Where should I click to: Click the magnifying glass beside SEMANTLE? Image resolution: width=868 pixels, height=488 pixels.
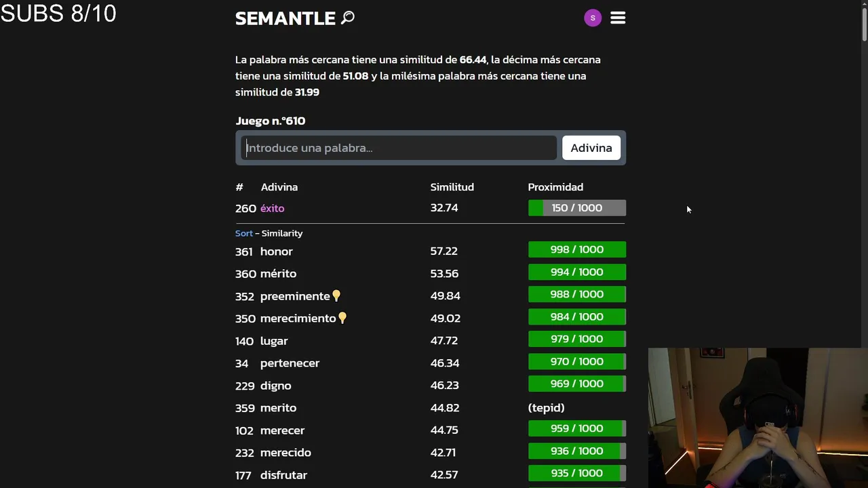[x=348, y=18]
